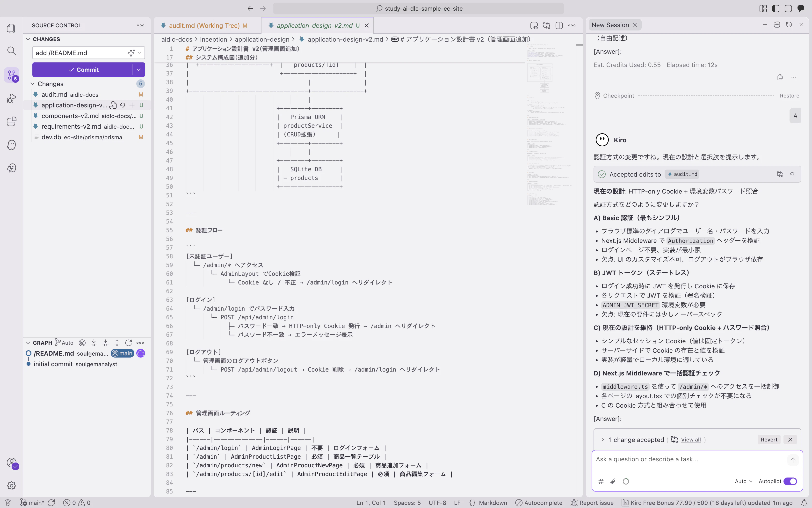Expand the 1 change accepted list
Screen dimensions: 812x508
coord(603,440)
